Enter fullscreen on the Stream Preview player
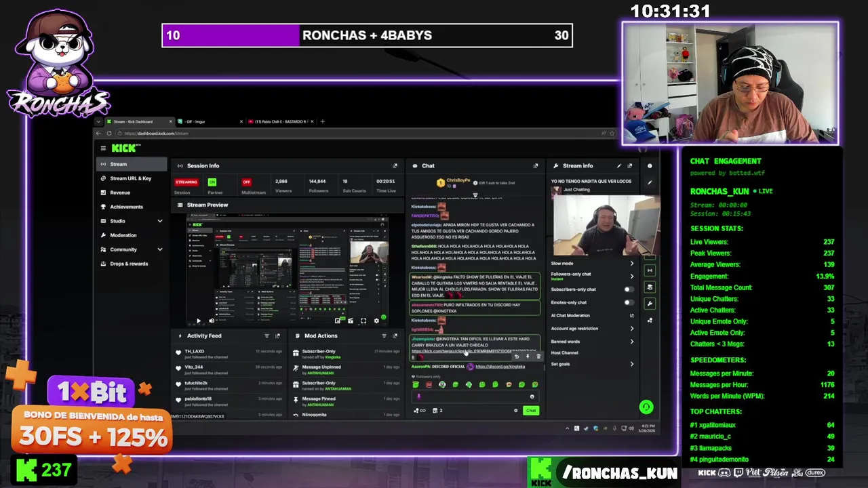868x488 pixels. [x=363, y=321]
